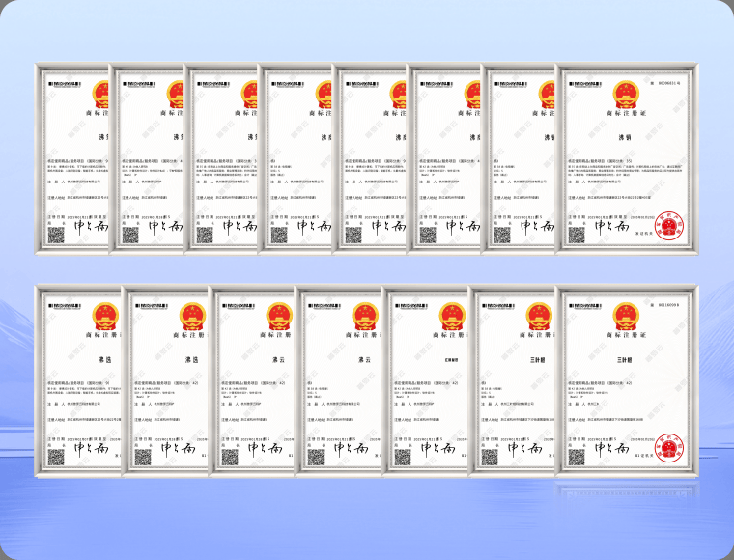This screenshot has height=560, width=734.
Task: Click QR code on sixth bottom-row 三叶草 certificate
Action: [x=490, y=457]
